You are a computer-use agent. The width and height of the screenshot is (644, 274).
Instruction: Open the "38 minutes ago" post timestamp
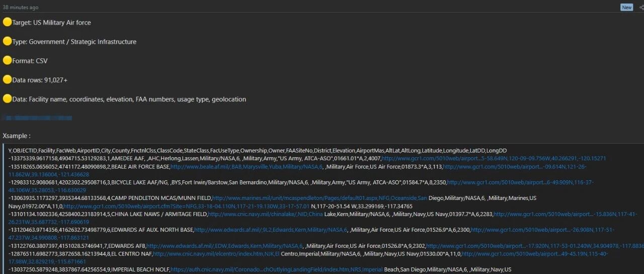21,8
